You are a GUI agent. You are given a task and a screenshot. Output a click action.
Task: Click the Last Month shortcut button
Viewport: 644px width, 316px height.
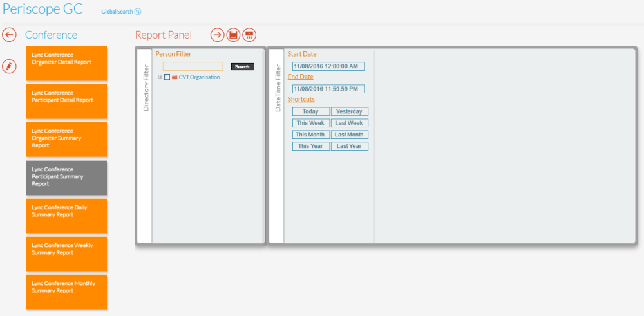click(350, 135)
